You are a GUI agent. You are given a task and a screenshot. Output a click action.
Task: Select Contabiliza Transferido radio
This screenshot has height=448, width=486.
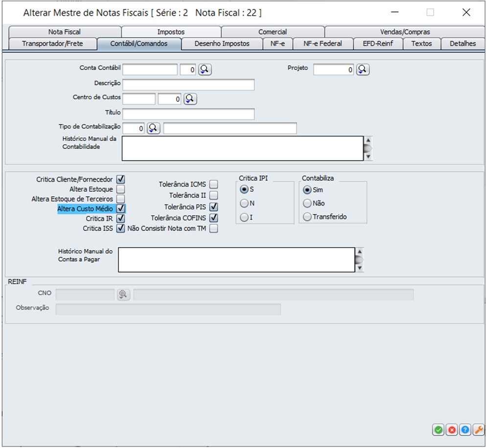click(307, 217)
